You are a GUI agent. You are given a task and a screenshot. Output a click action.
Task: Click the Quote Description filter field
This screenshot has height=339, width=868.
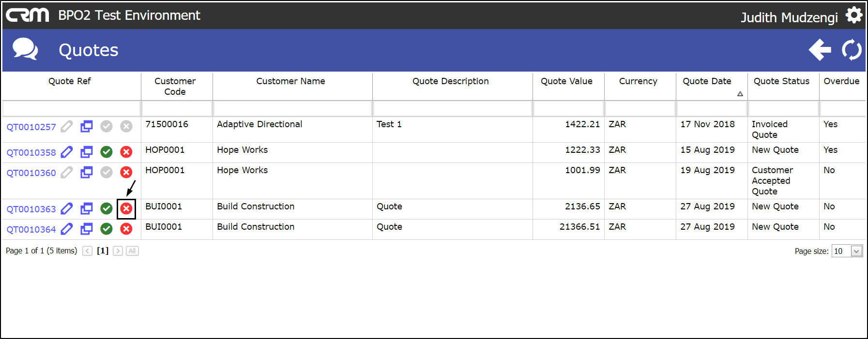tap(452, 109)
